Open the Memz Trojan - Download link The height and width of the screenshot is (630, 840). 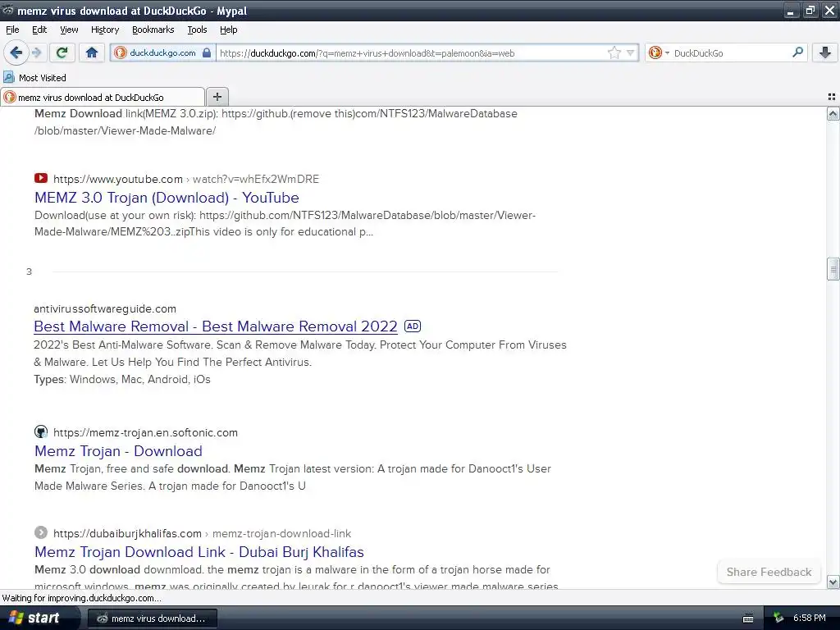pos(118,451)
